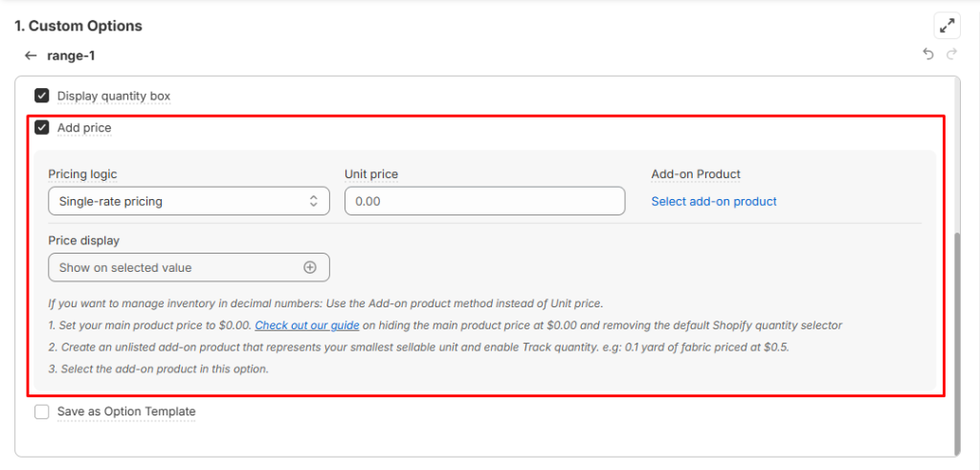Expand the Custom Options panel to fullscreen
Screen dimensions: 980x470
pyautogui.click(x=947, y=26)
